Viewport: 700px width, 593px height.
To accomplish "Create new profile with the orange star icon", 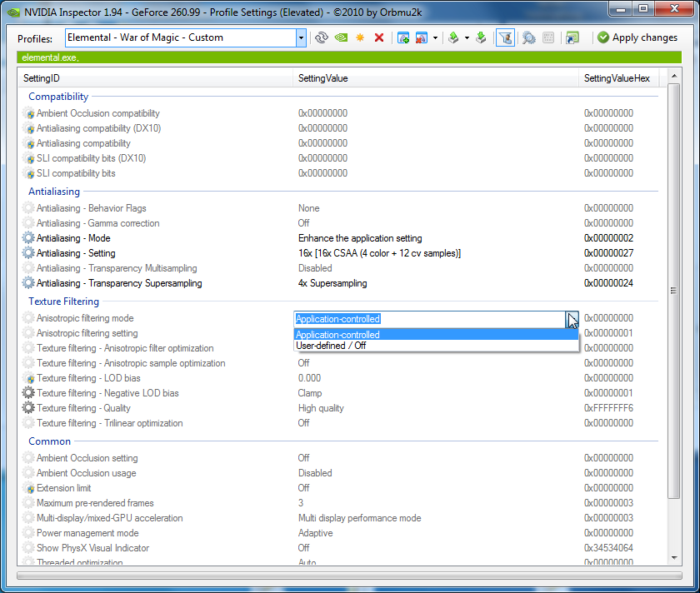I will point(360,37).
